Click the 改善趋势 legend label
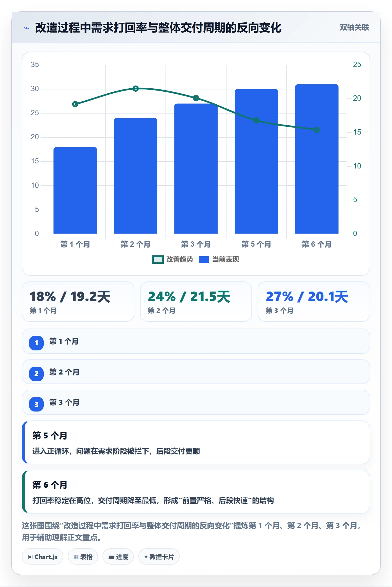392x587 pixels. (180, 260)
